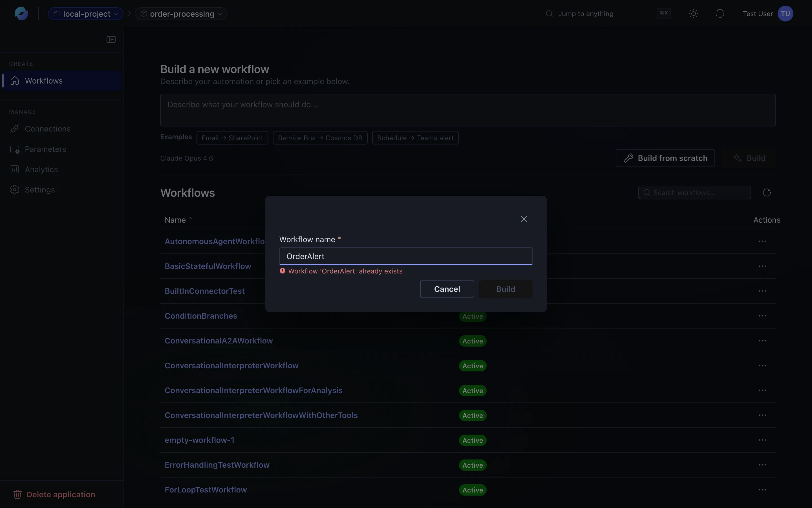
Task: Click the app logo in top bar
Action: pyautogui.click(x=21, y=14)
